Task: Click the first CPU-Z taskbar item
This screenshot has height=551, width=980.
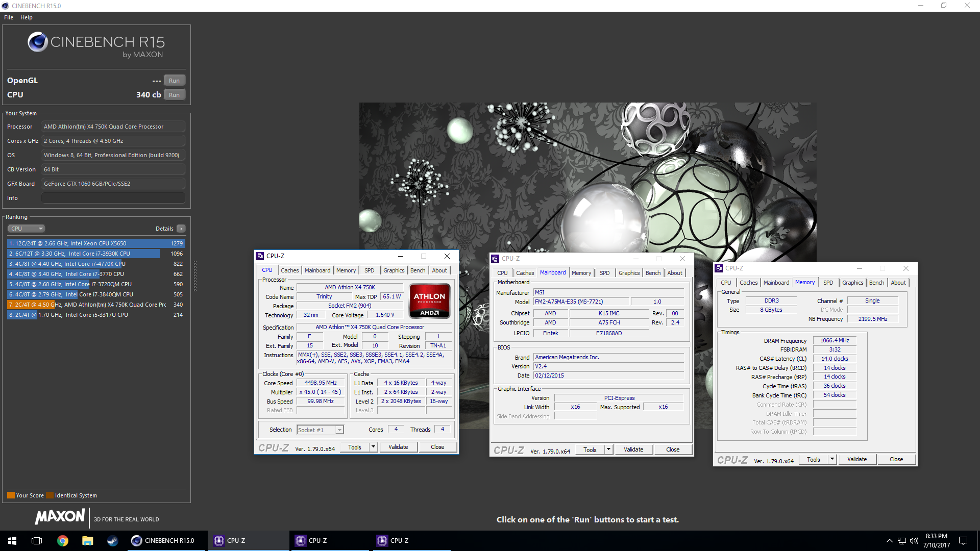Action: tap(248, 541)
